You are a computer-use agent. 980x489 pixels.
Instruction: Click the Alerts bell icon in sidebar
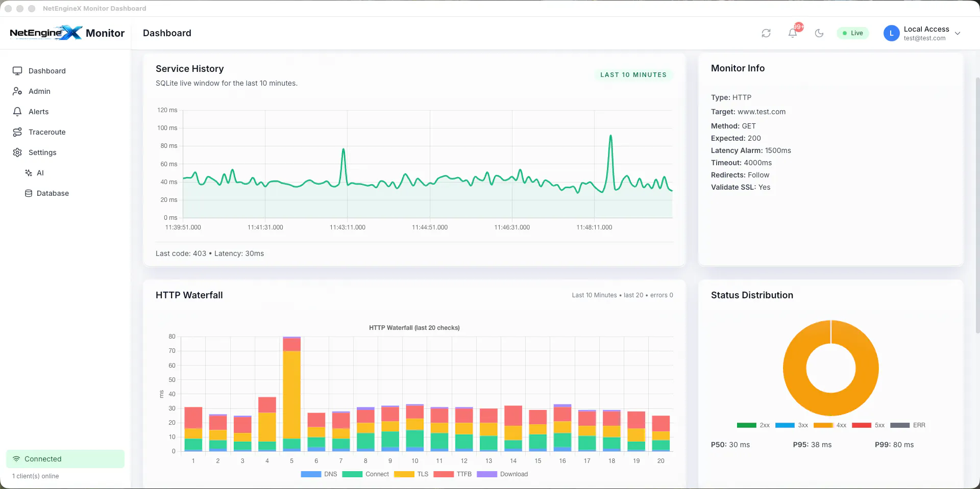17,112
